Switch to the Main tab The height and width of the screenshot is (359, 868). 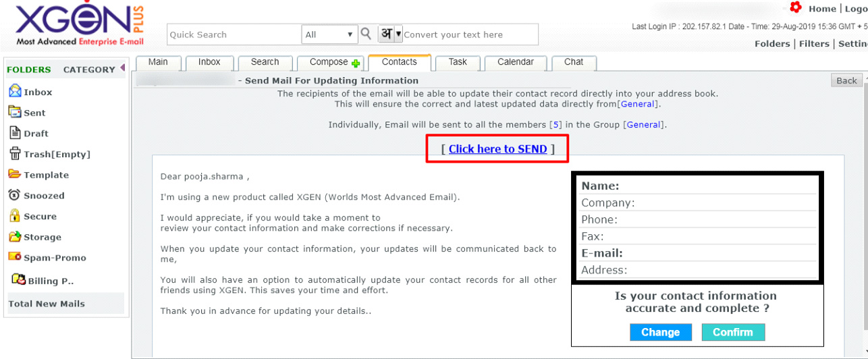point(158,62)
